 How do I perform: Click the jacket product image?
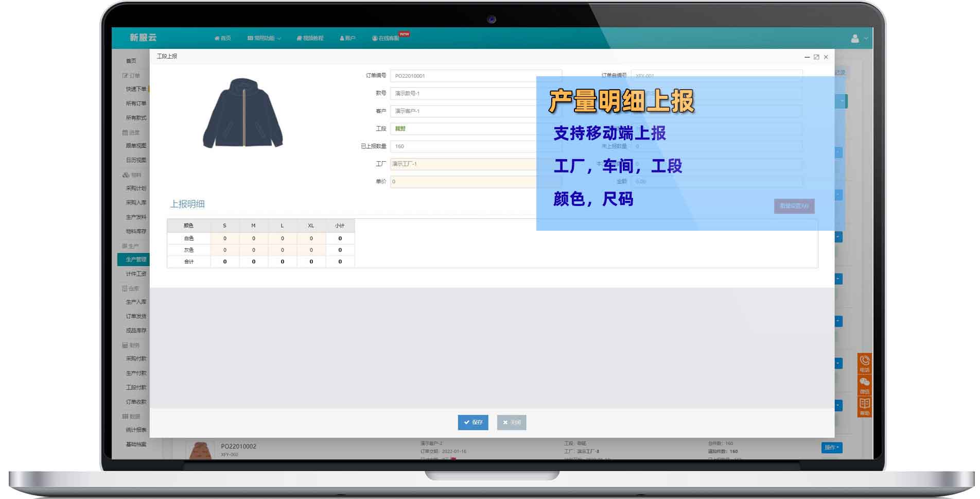click(x=242, y=113)
